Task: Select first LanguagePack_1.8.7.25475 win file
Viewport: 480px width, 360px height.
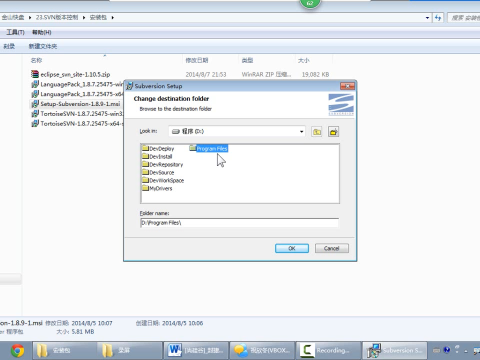Action: pos(82,84)
